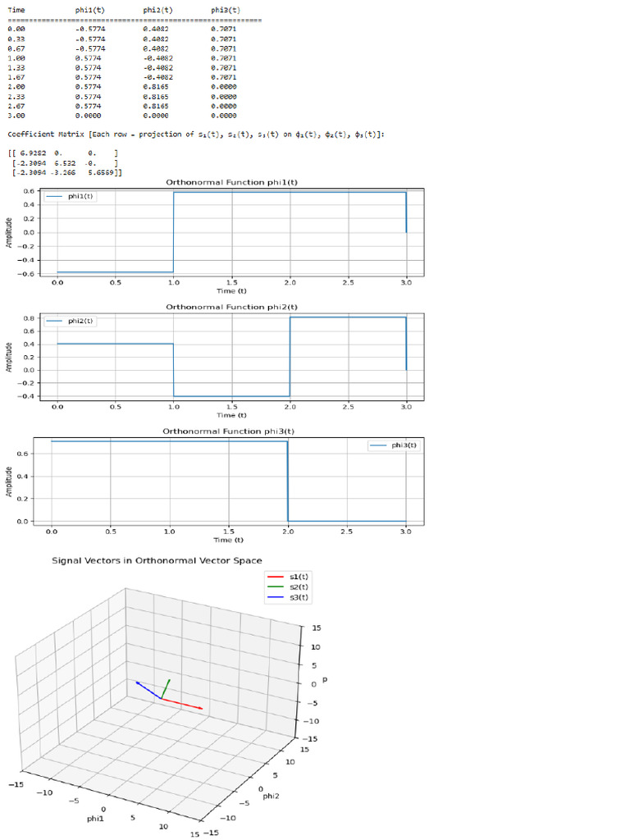The width and height of the screenshot is (630, 840).
Task: Click the "phi3(t)" table column header
Action: (x=226, y=10)
